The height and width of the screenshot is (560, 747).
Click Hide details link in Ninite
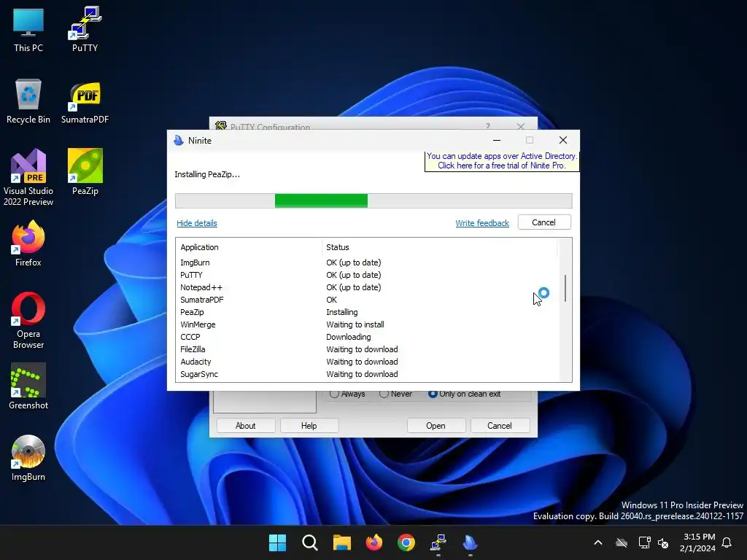click(197, 223)
